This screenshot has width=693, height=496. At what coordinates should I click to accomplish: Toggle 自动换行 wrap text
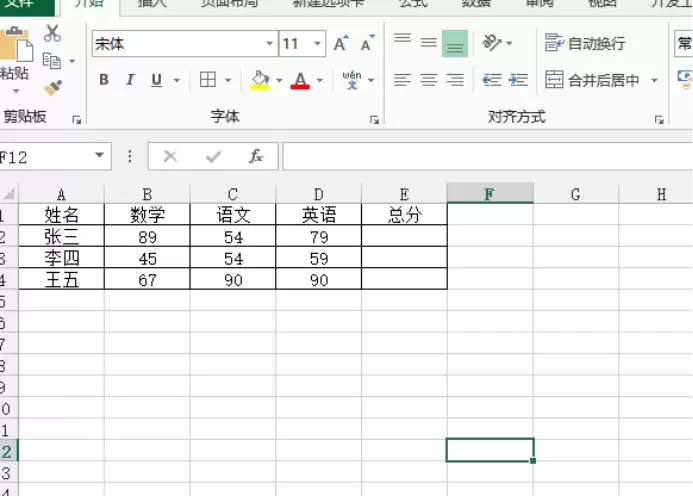(x=585, y=43)
